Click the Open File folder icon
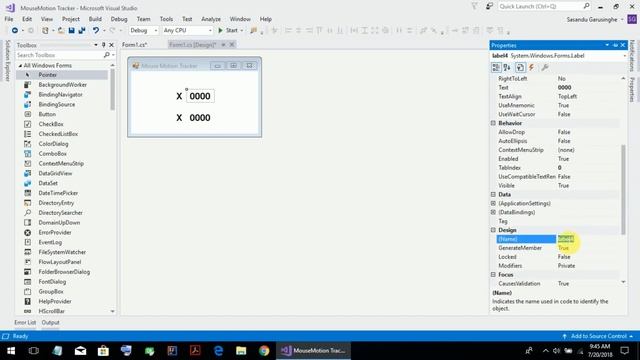This screenshot has width=640, height=360. click(x=61, y=31)
